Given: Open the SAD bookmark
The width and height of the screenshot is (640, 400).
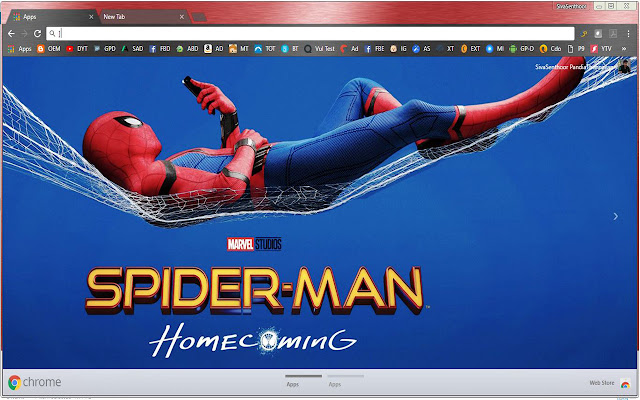Looking at the screenshot, I should (132, 49).
